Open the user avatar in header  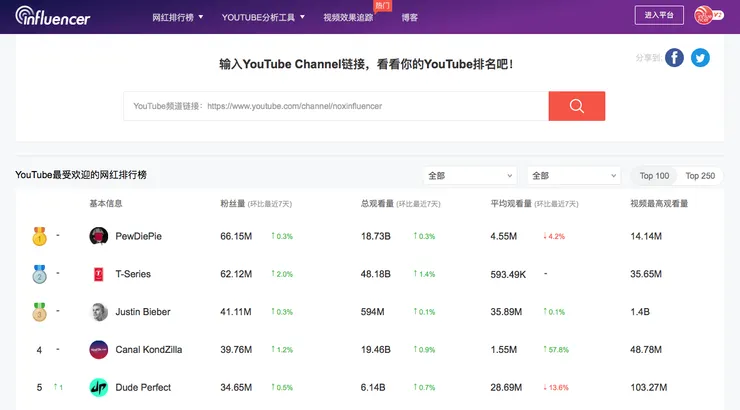(703, 15)
